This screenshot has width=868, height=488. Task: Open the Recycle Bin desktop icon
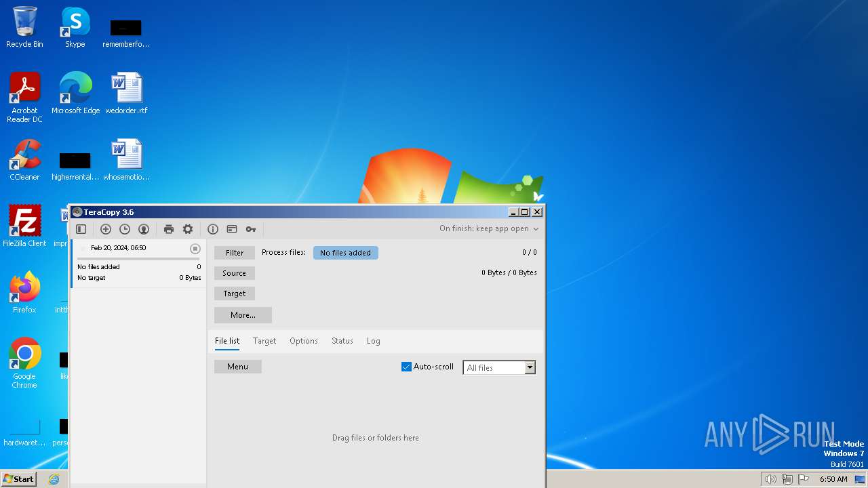click(24, 27)
